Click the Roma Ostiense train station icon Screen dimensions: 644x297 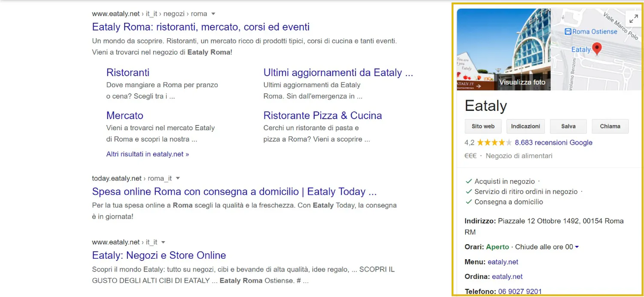pos(568,31)
